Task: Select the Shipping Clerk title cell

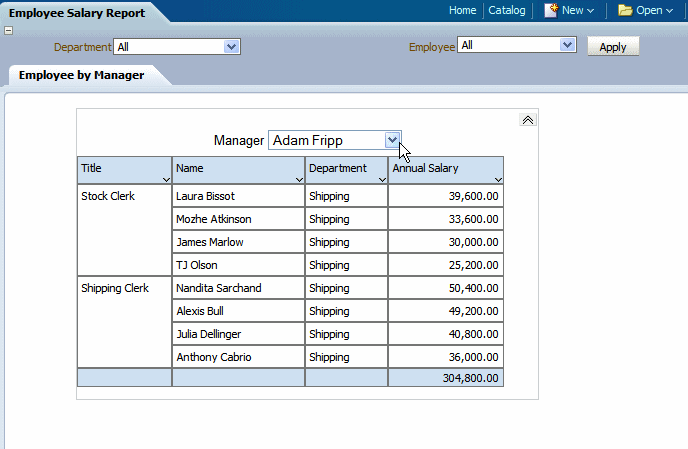Action: click(x=115, y=288)
